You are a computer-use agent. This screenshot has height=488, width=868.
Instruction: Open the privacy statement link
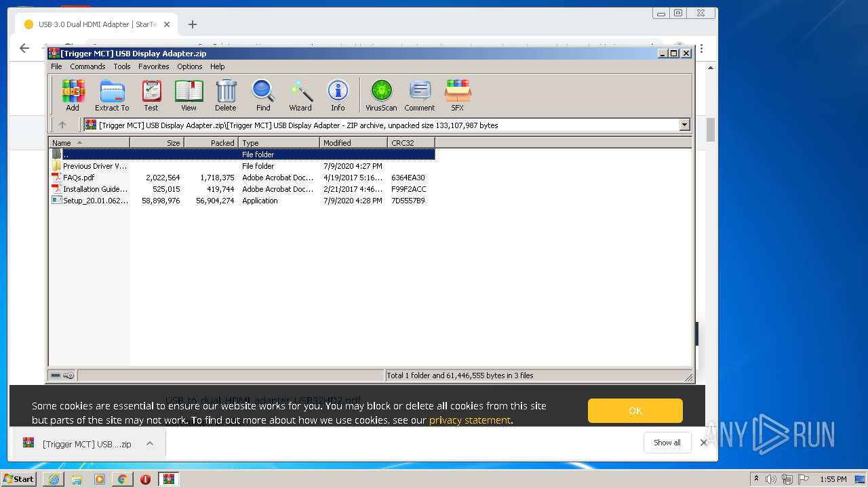(469, 420)
